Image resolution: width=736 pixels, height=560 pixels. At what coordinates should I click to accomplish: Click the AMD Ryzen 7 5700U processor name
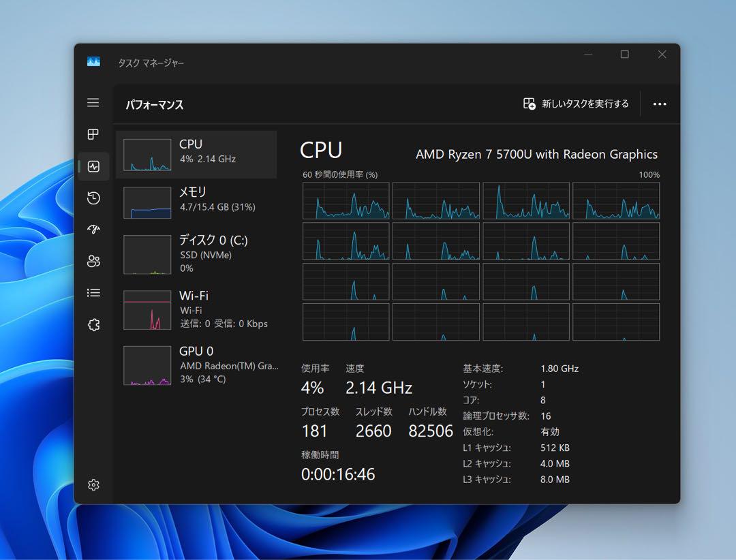click(536, 155)
